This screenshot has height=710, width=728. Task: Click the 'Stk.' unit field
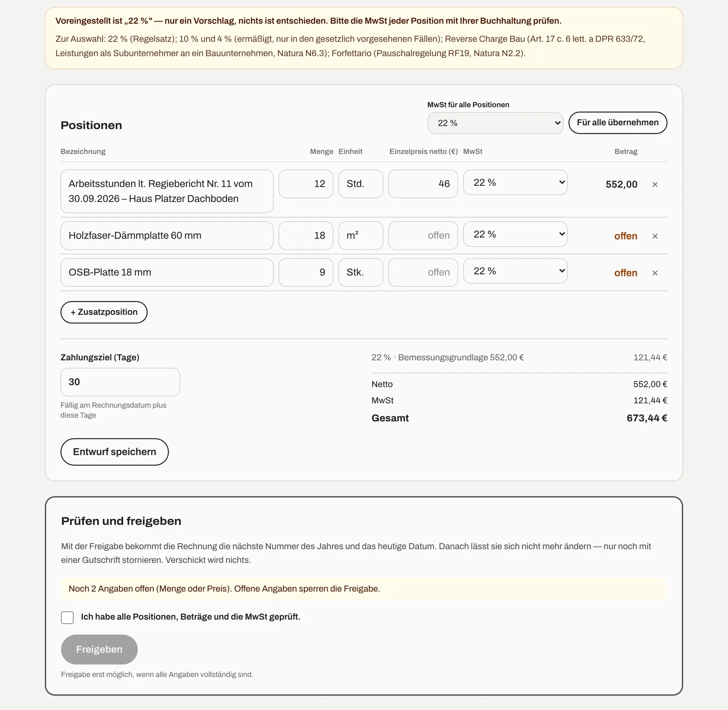point(361,273)
